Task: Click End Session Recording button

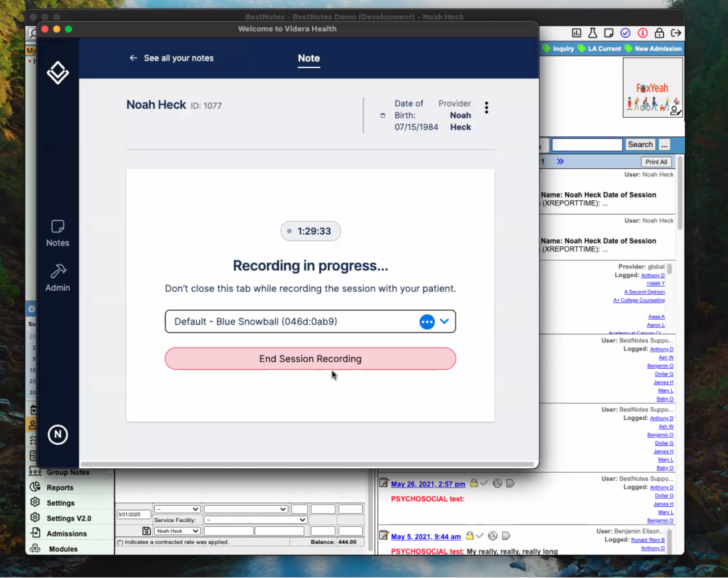Action: point(311,359)
